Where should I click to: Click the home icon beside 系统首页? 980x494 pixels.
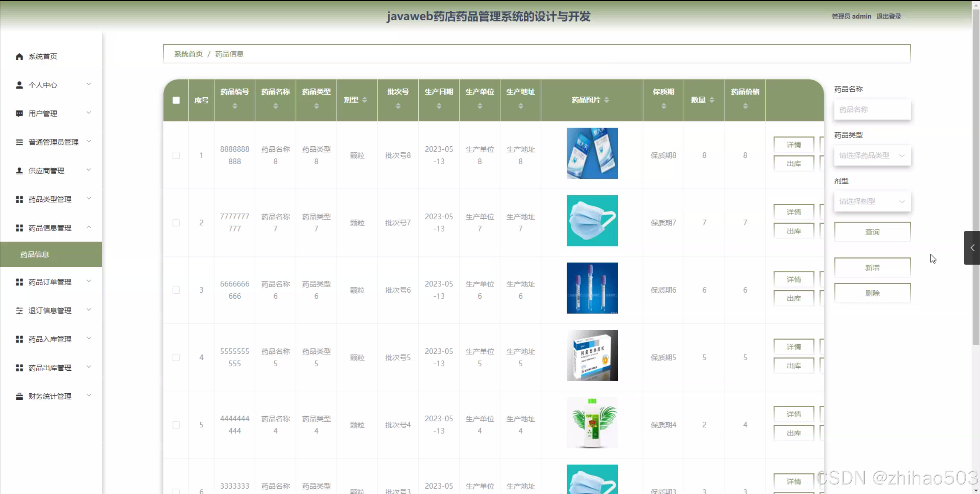click(19, 57)
